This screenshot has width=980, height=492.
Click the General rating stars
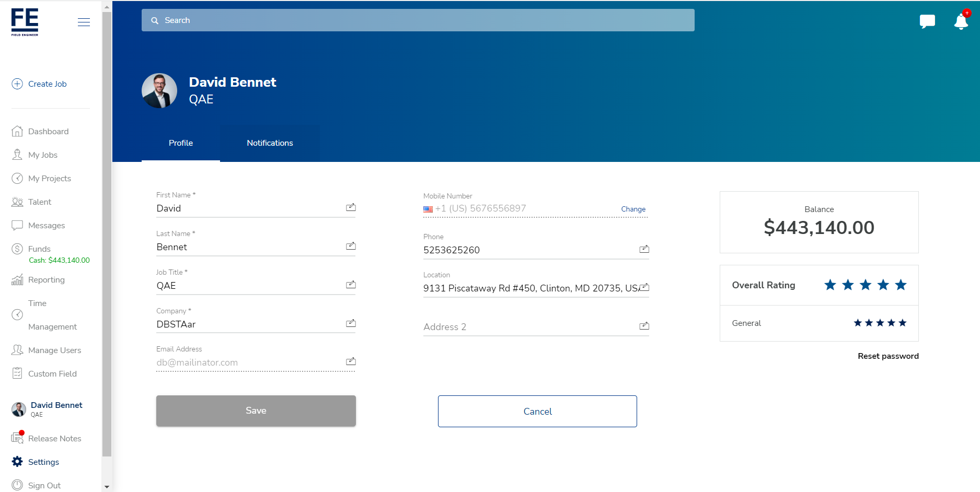coord(880,323)
